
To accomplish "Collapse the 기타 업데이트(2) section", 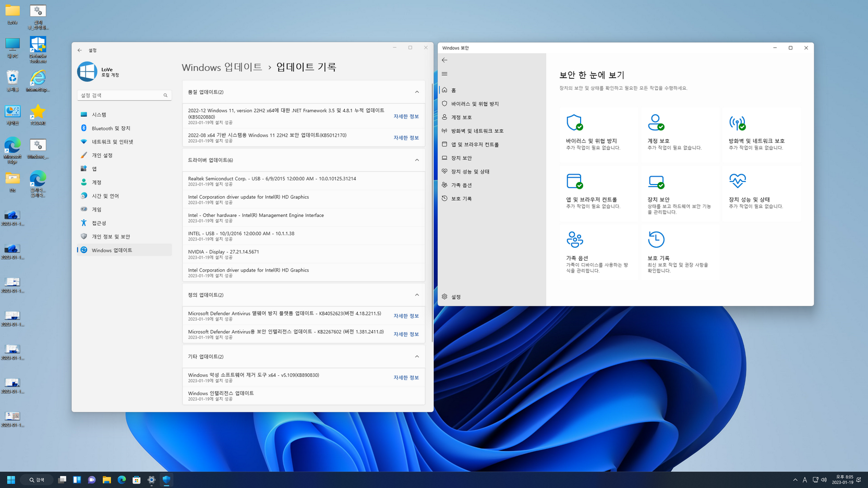I will coord(417,357).
